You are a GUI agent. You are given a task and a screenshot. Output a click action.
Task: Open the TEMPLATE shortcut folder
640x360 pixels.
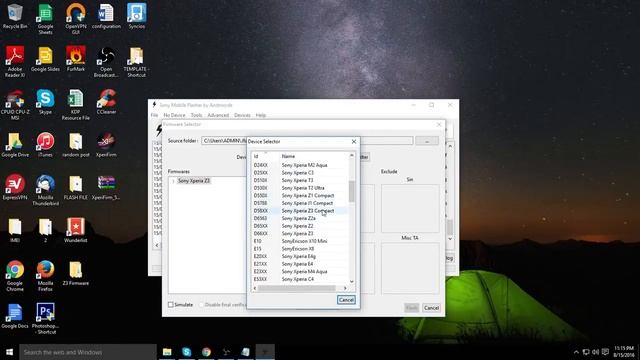tap(136, 62)
